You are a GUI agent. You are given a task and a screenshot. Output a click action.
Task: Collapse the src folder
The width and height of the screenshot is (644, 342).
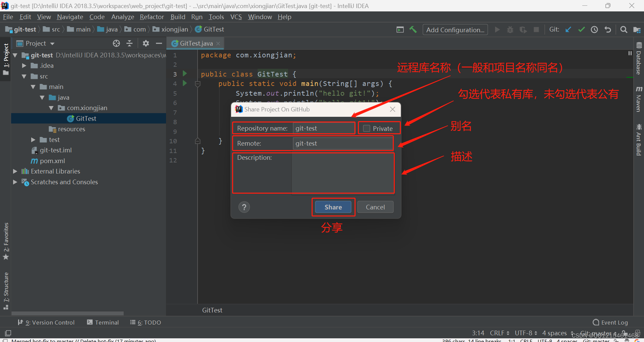(24, 76)
